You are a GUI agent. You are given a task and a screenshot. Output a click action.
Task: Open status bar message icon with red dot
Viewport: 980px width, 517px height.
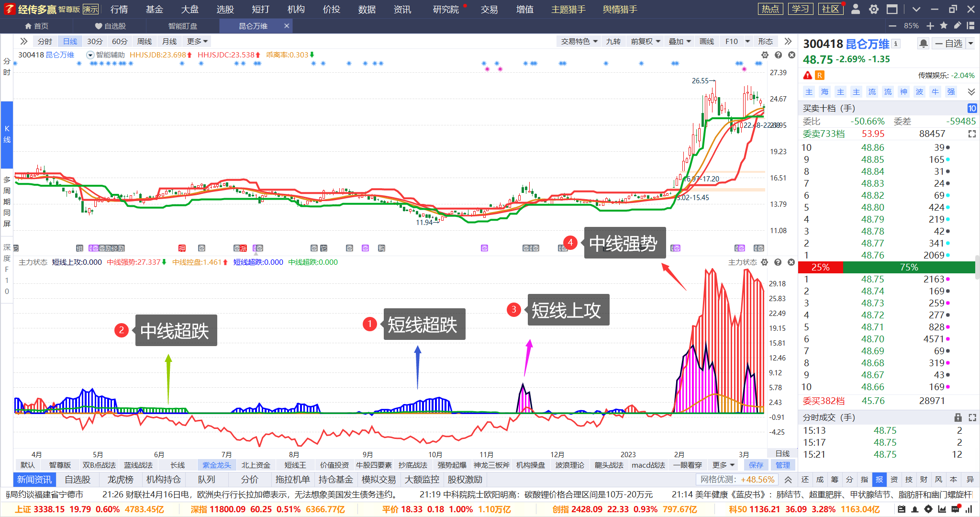pos(956,509)
